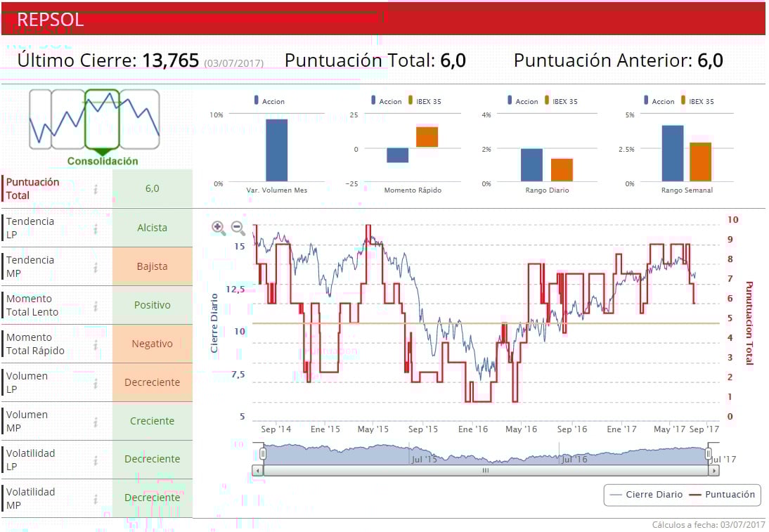Image resolution: width=769 pixels, height=532 pixels.
Task: Click the Rango Semanal chart caption
Action: (687, 190)
